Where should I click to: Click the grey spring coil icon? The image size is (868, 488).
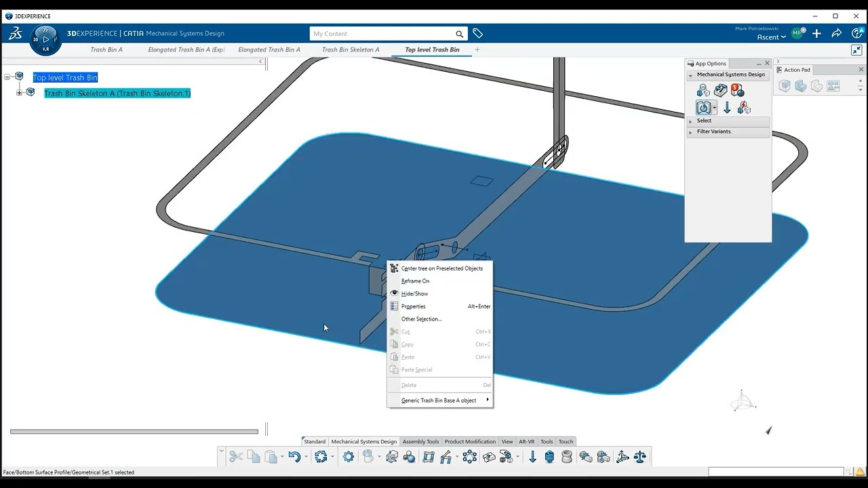click(567, 457)
